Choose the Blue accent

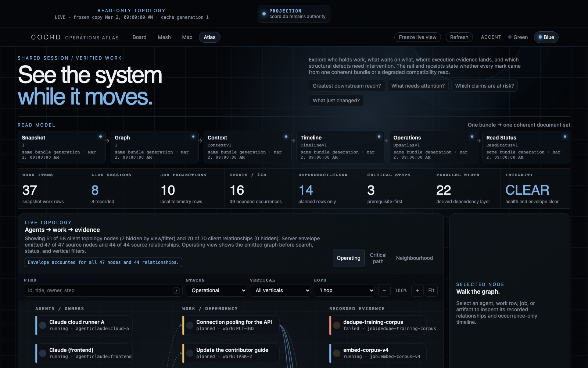click(x=546, y=37)
